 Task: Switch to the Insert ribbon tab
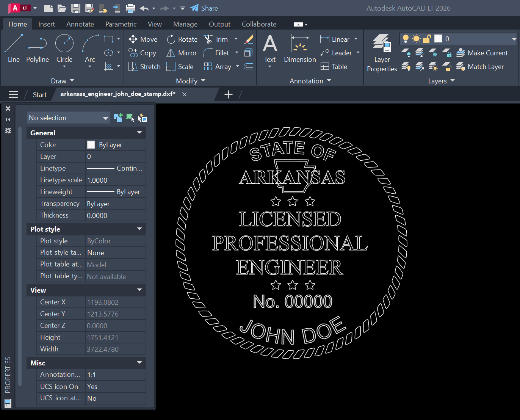click(x=47, y=24)
